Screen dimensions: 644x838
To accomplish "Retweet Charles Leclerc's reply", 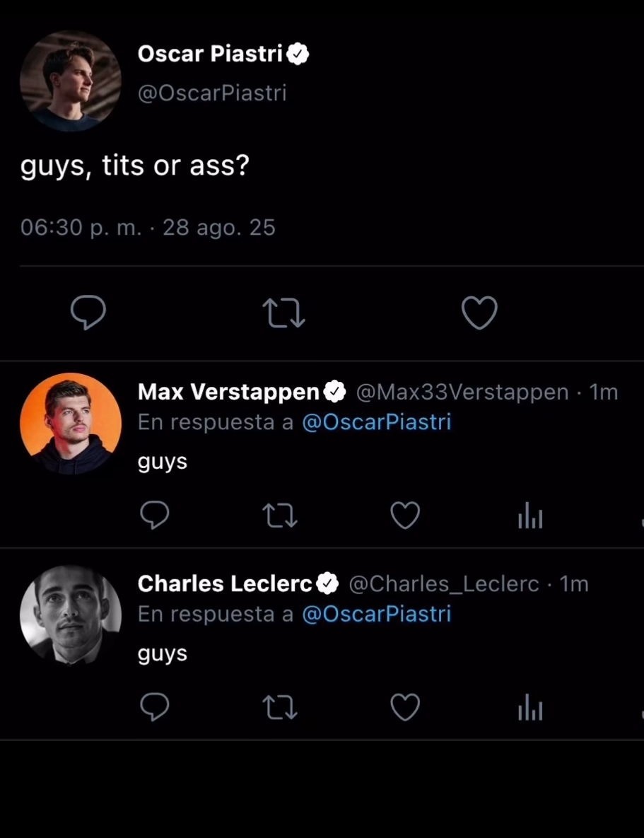I will click(x=280, y=707).
